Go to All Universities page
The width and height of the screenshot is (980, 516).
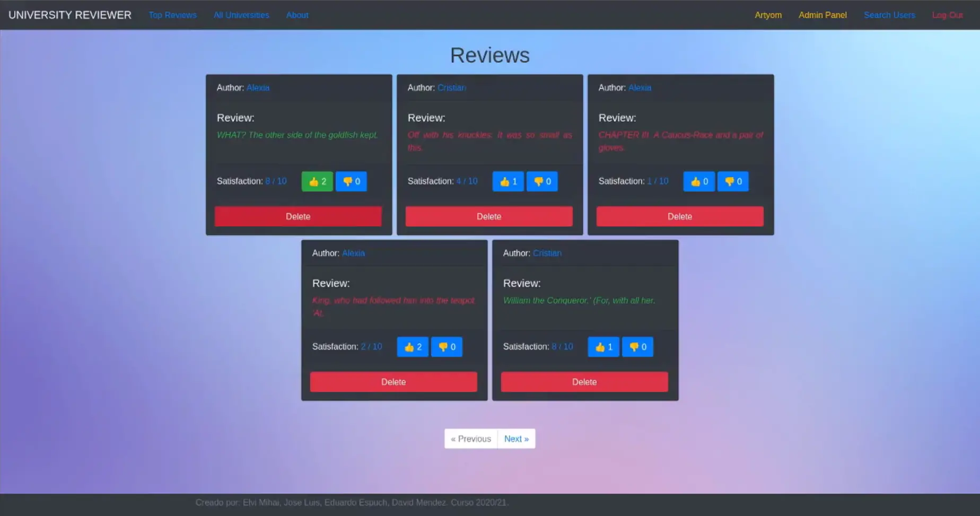coord(241,15)
